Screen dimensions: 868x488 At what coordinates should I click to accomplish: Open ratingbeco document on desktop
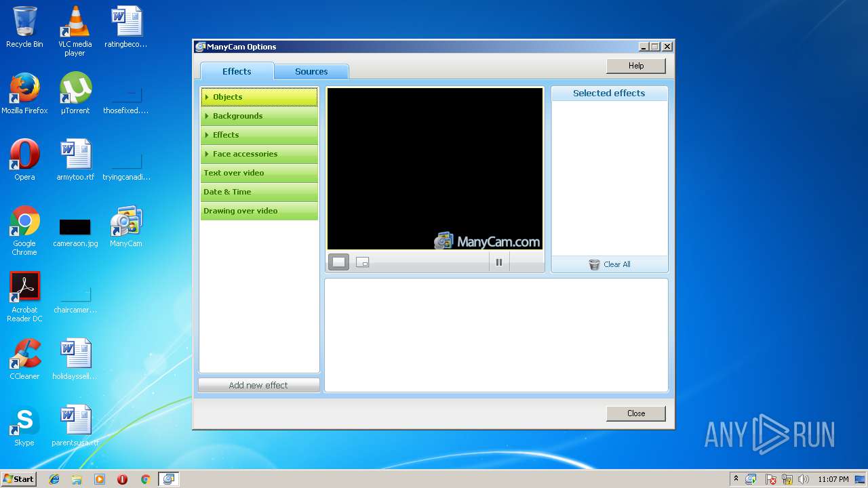126,27
